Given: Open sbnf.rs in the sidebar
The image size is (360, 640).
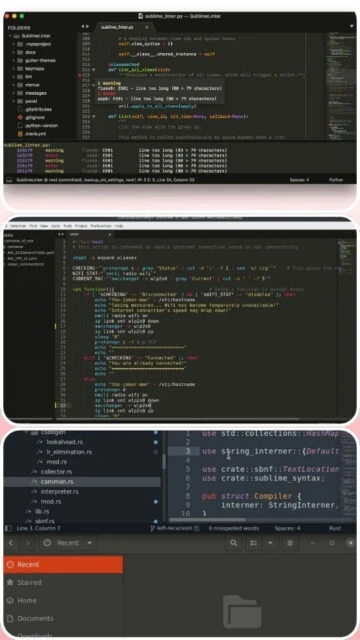Looking at the screenshot, I should (44, 521).
